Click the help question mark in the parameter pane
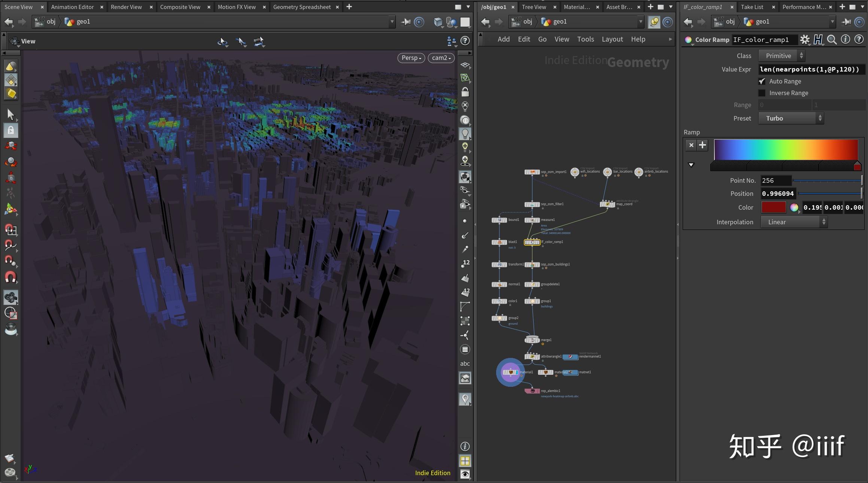The image size is (868, 483). tap(859, 40)
